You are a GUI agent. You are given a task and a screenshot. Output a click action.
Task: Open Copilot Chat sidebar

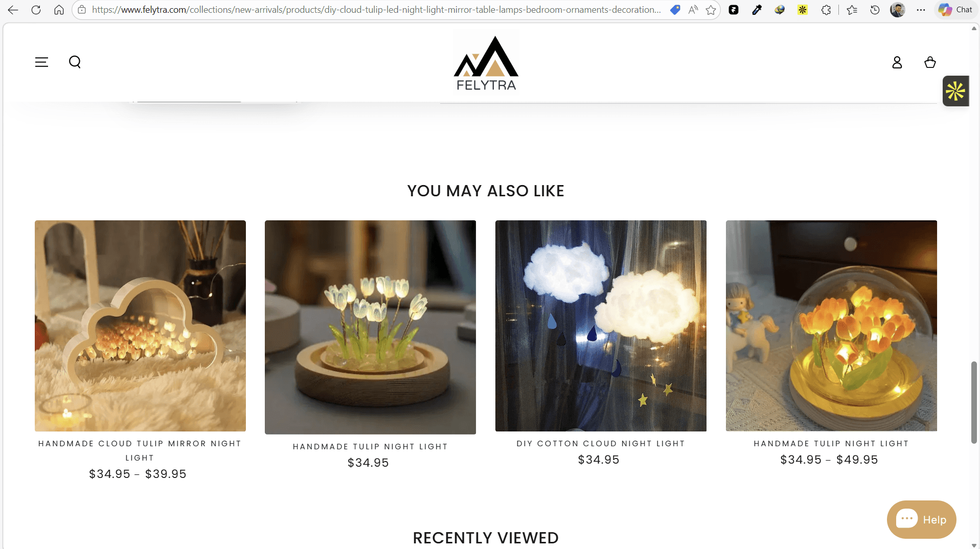pyautogui.click(x=955, y=10)
